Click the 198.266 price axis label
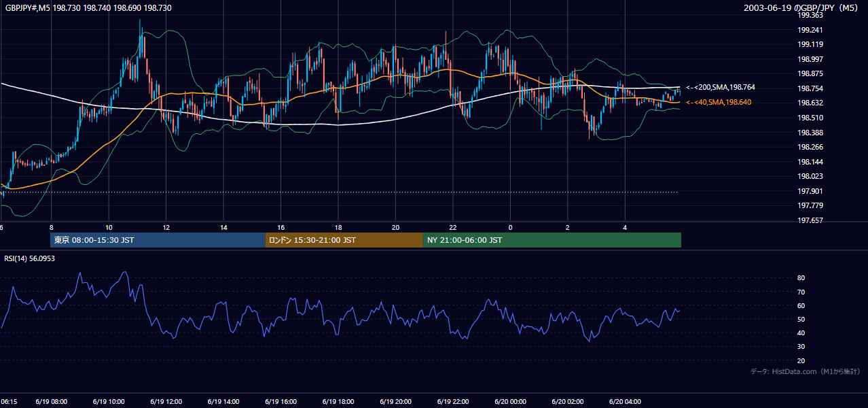The width and height of the screenshot is (868, 408). pos(810,147)
